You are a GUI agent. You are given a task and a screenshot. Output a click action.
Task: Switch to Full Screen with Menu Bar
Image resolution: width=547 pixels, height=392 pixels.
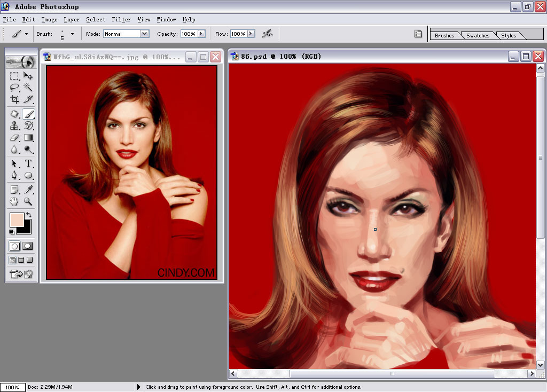[21, 260]
